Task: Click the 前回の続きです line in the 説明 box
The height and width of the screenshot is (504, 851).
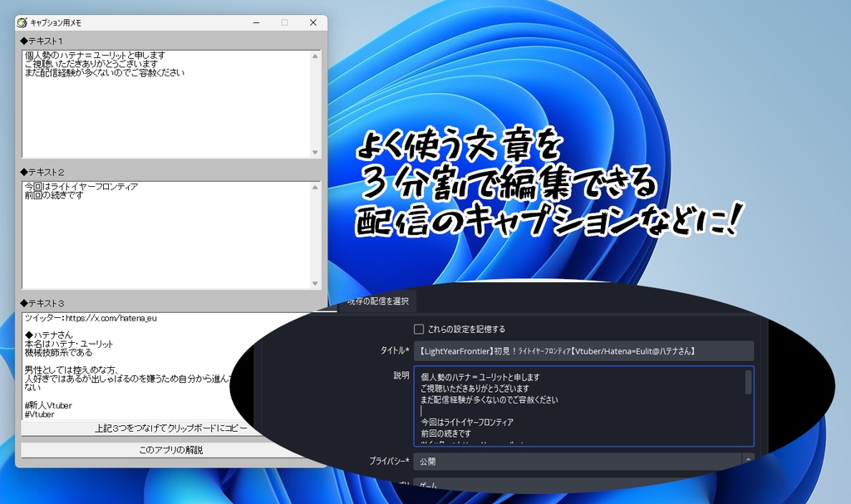Action: 446,433
